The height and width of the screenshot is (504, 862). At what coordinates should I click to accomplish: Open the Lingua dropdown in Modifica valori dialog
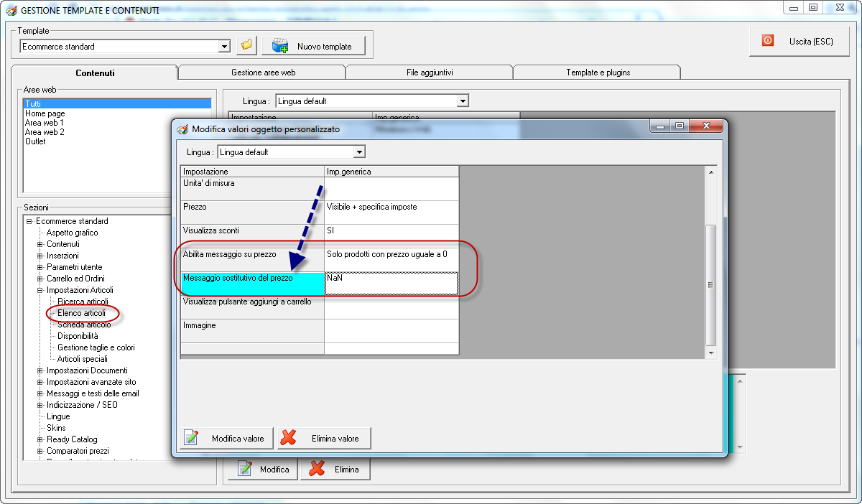(x=359, y=152)
